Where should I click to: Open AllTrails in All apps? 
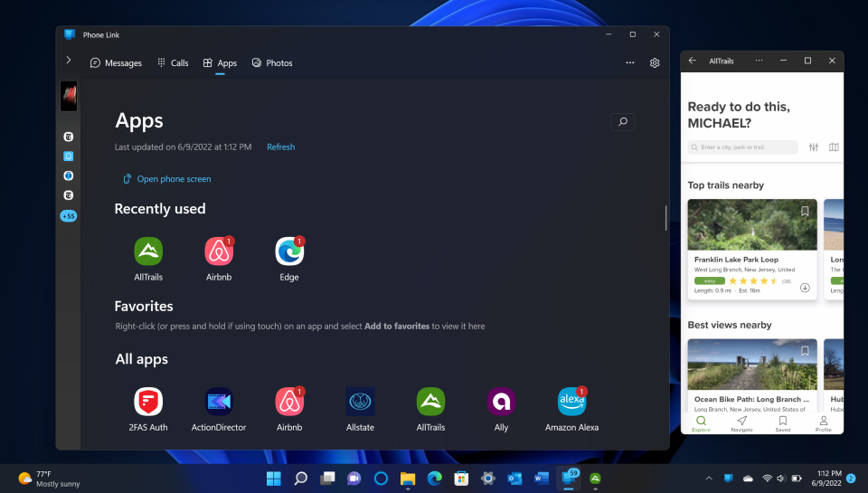(430, 402)
